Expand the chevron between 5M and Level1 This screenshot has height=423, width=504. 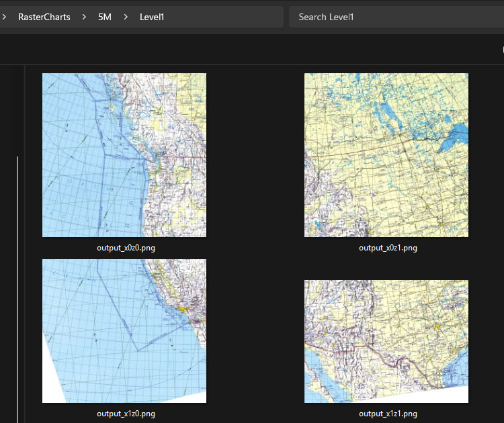(126, 17)
